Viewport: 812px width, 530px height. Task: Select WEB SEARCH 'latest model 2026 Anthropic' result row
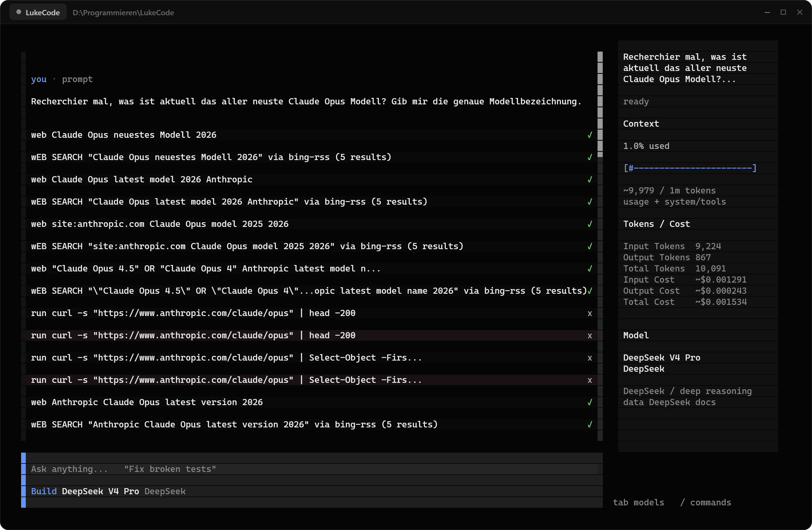click(x=311, y=201)
